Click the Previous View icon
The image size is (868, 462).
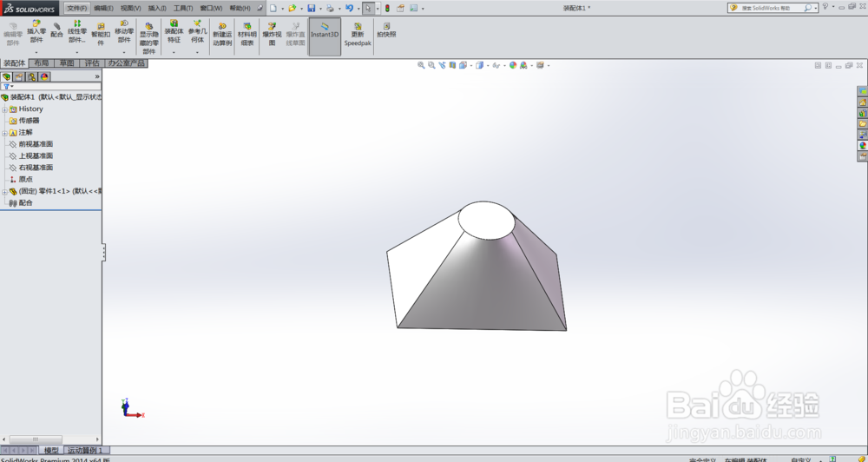pos(442,65)
